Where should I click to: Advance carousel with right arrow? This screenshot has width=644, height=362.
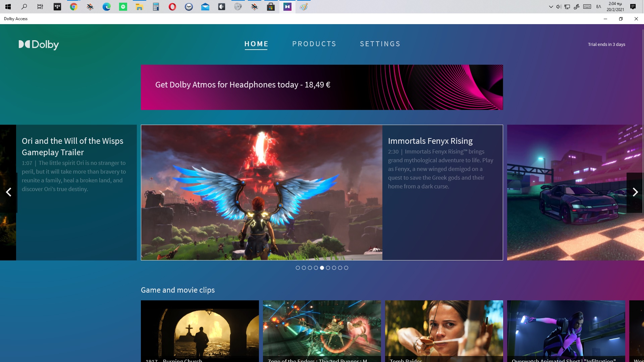pyautogui.click(x=635, y=192)
